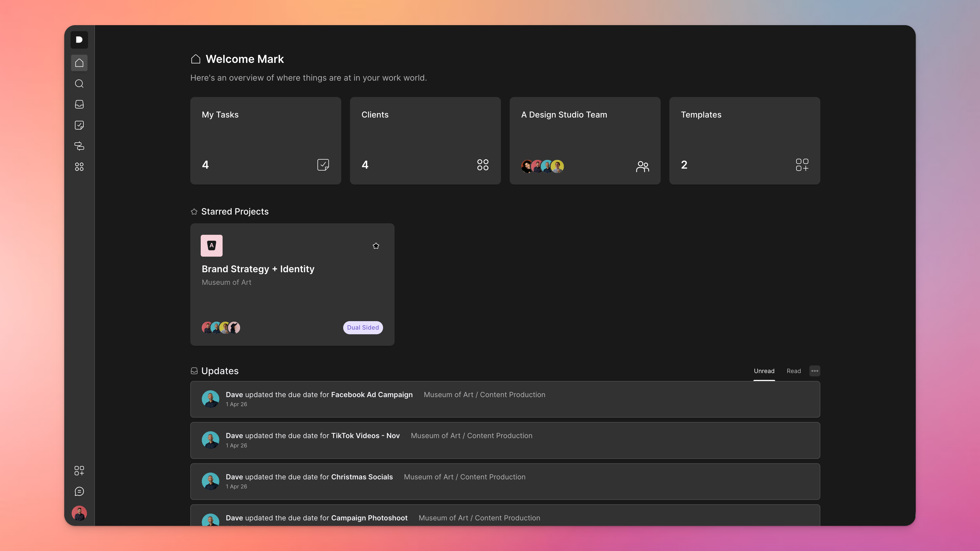Open the four-circles Clients icon in sidebar
This screenshot has height=551, width=980.
click(x=79, y=167)
